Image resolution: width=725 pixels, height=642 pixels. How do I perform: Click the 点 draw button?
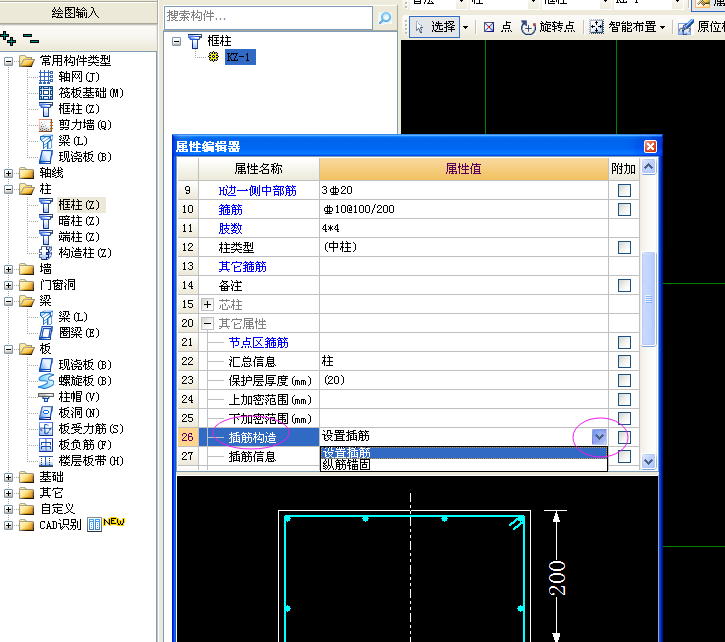pyautogui.click(x=498, y=27)
